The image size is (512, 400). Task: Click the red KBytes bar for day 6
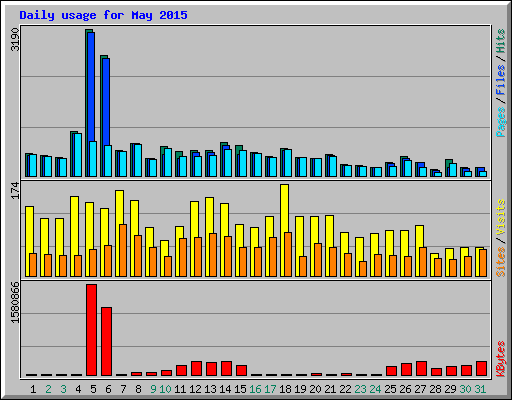pyautogui.click(x=106, y=342)
